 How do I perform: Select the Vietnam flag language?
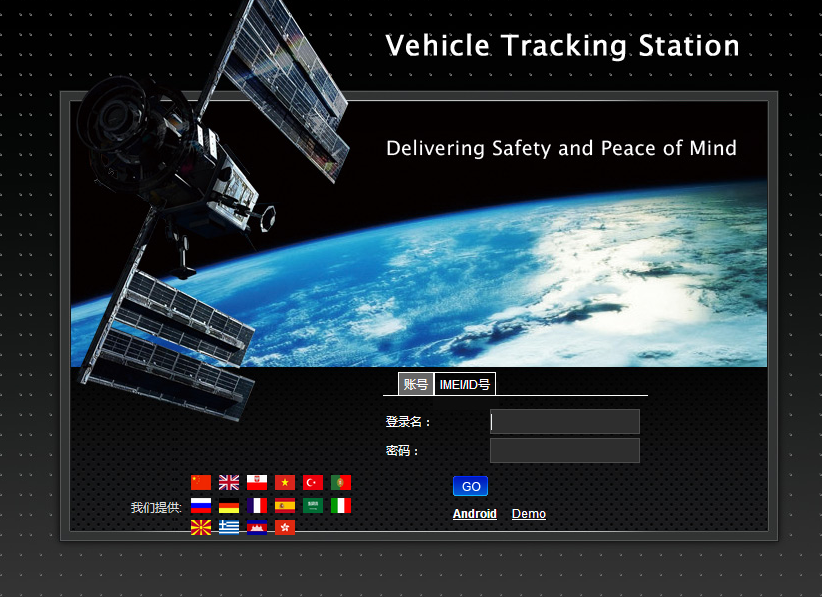coord(285,482)
